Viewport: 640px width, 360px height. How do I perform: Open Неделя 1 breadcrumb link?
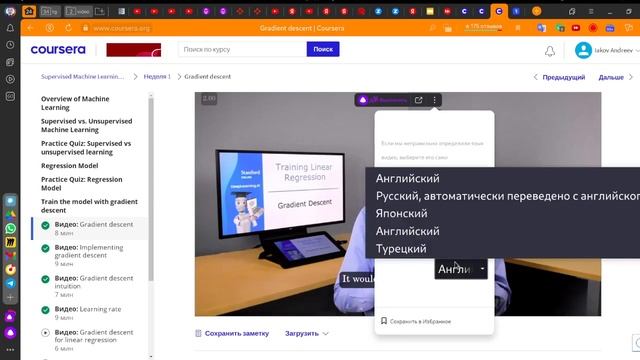(x=157, y=77)
